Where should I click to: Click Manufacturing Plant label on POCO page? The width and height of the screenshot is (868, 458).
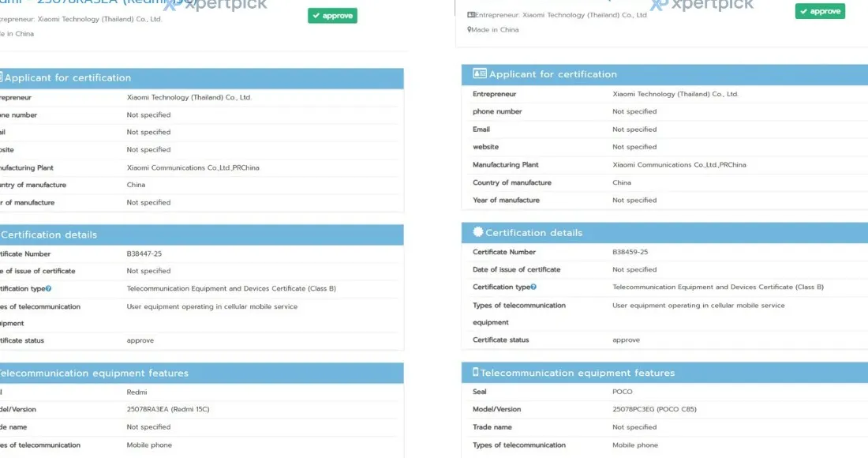coord(505,164)
